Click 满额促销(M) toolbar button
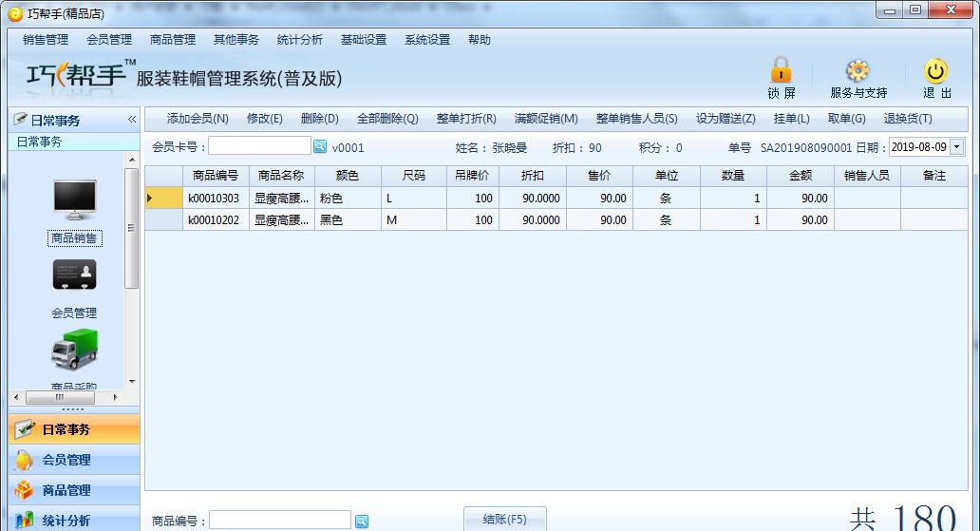This screenshot has height=531, width=980. point(546,118)
